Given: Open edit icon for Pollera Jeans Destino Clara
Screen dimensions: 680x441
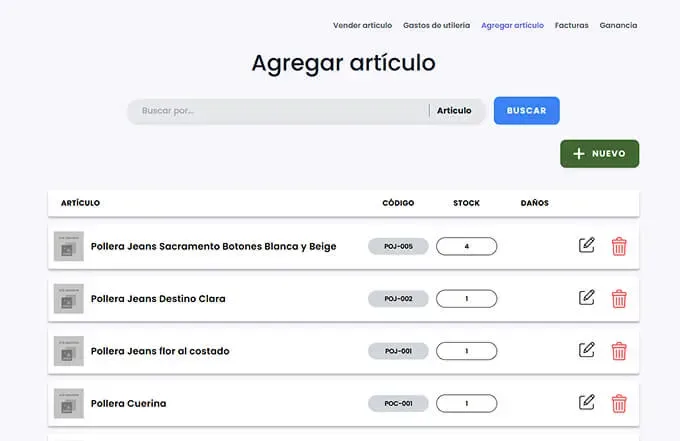Looking at the screenshot, I should click(587, 298).
